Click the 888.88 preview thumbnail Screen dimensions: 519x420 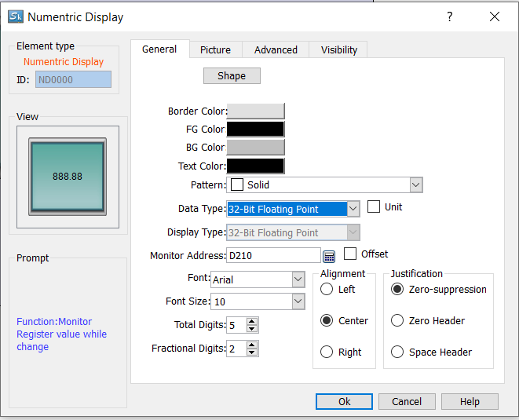[68, 177]
